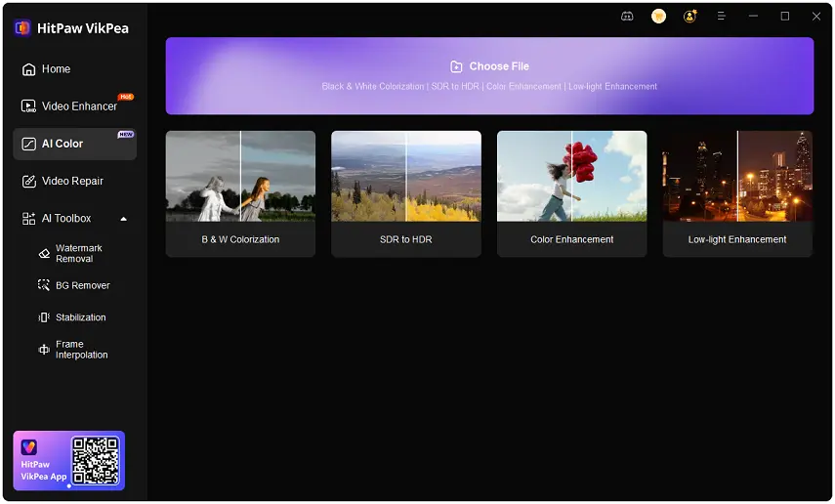Click the Choose File button
Image resolution: width=835 pixels, height=504 pixels.
point(489,75)
